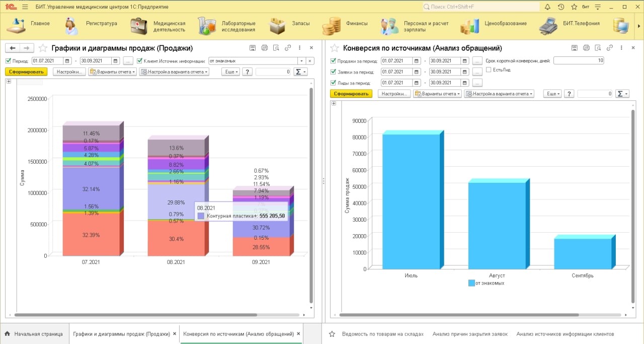Uncheck the Период checkbox in sales report
The image size is (644, 344).
tap(8, 61)
